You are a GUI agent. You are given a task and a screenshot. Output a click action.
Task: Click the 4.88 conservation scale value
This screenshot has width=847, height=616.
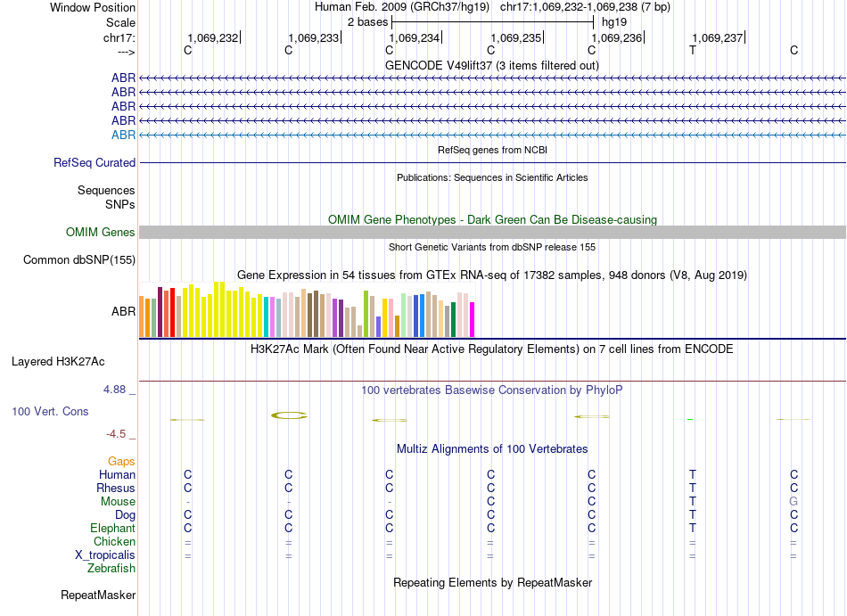pyautogui.click(x=114, y=390)
